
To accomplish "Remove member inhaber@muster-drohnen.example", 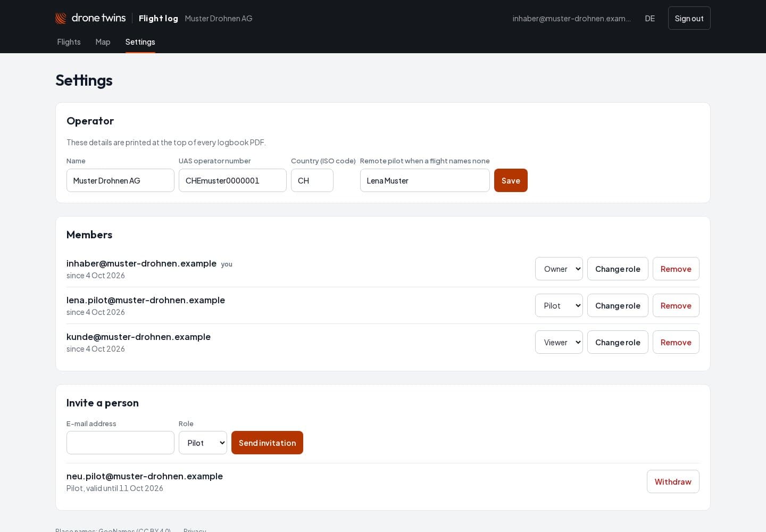I will point(676,269).
